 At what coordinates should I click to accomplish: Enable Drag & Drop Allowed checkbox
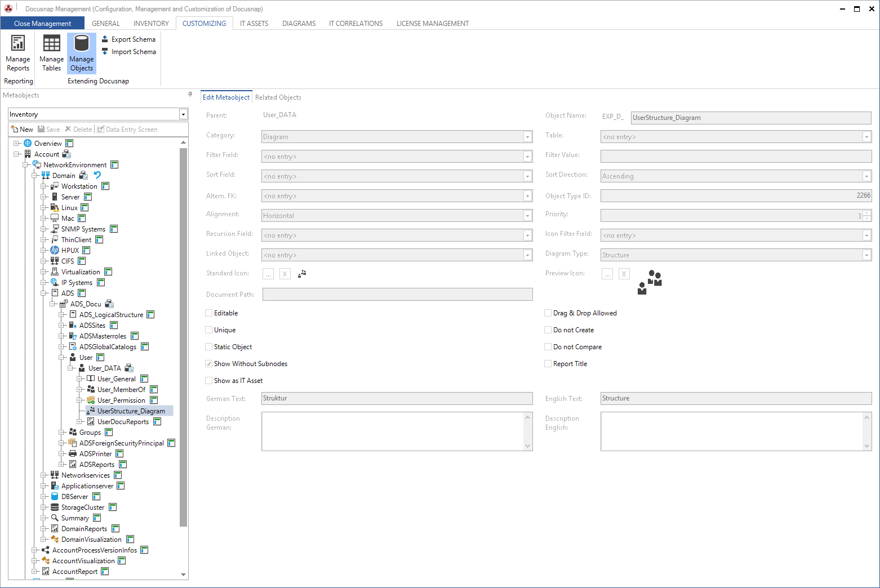pyautogui.click(x=548, y=313)
